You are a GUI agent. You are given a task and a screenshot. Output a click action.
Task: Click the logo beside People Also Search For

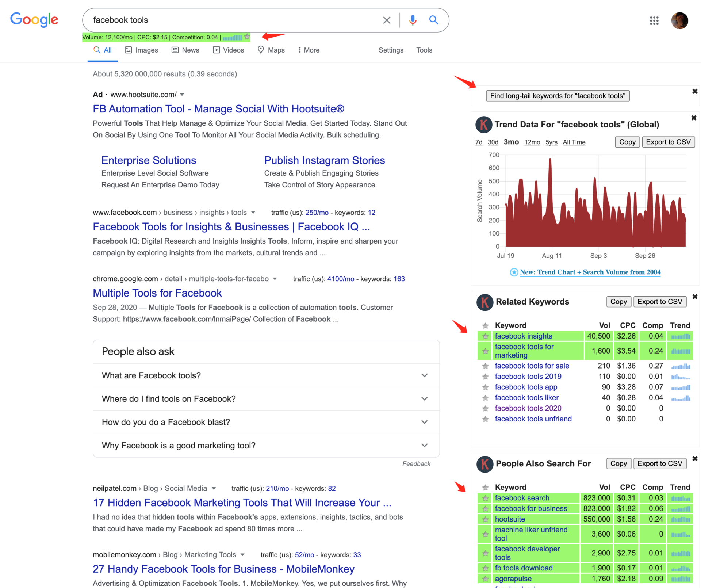point(485,464)
